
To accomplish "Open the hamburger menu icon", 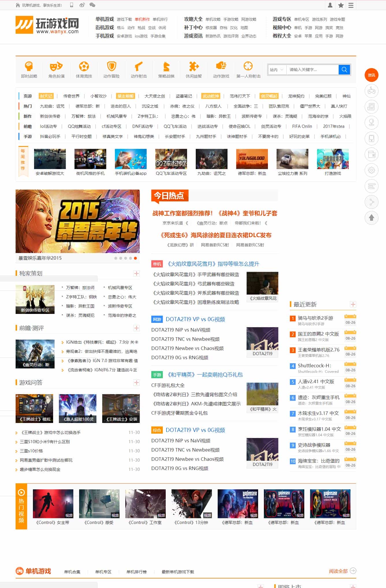I will pos(351,5).
